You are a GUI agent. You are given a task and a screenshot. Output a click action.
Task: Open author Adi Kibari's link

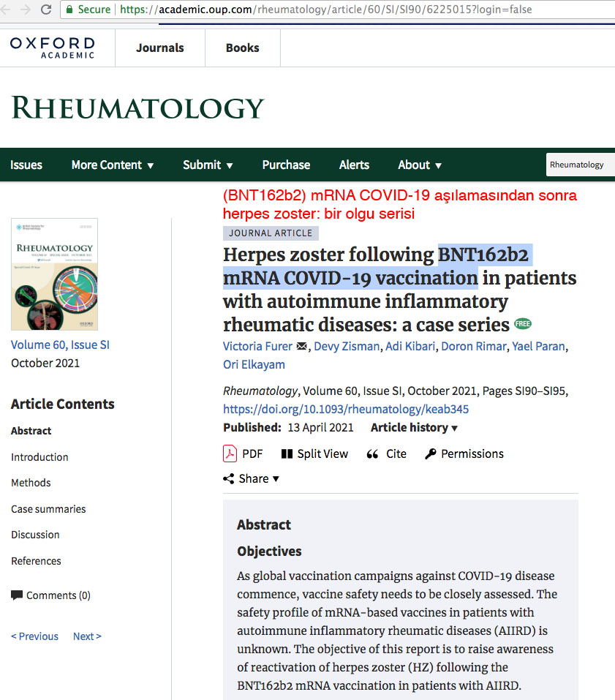(410, 346)
